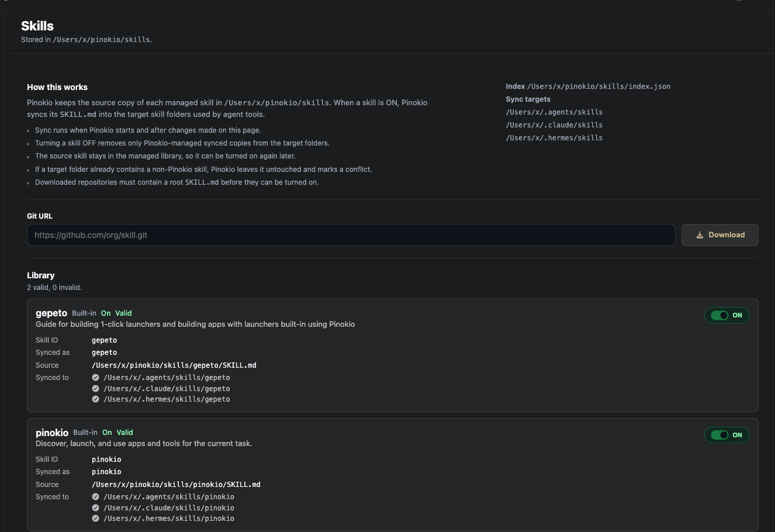Click the gepeto skill title

[51, 313]
